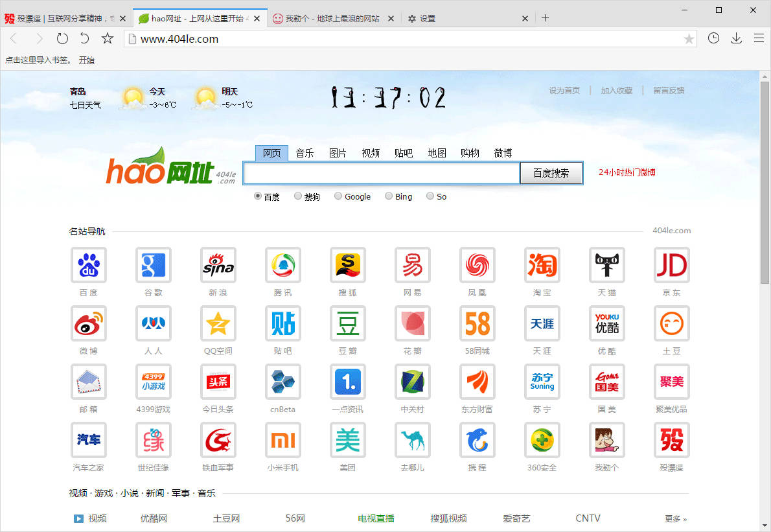Select the 搜狗 search engine radio
The image size is (771, 532).
[298, 196]
